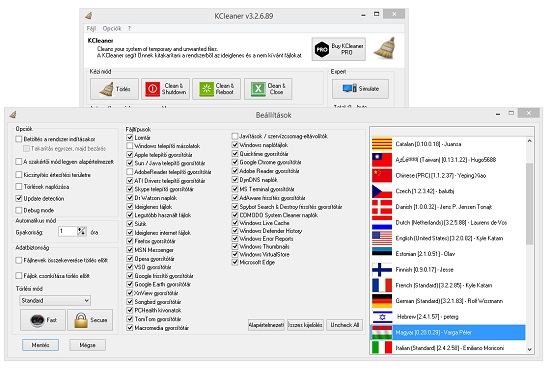Screen dimensions: 550x380
Task: Open the ? help menu in KCleaner
Action: tap(129, 28)
